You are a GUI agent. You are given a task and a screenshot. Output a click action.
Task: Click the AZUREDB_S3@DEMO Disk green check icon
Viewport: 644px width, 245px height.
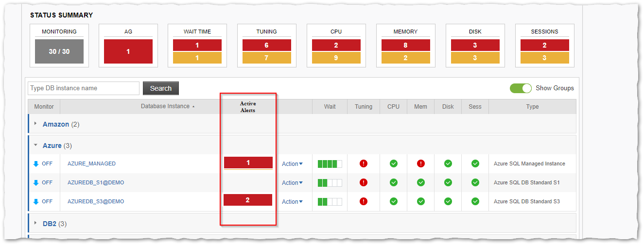[x=448, y=201]
